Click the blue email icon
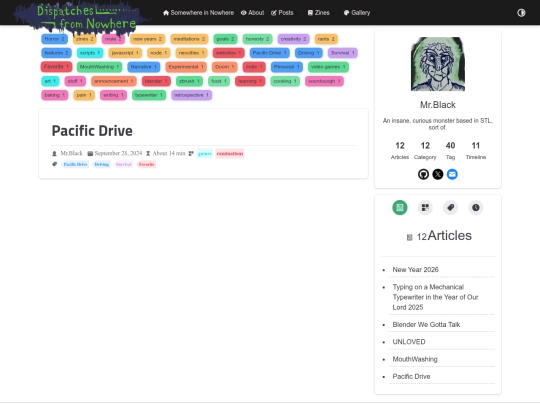 pyautogui.click(x=452, y=174)
